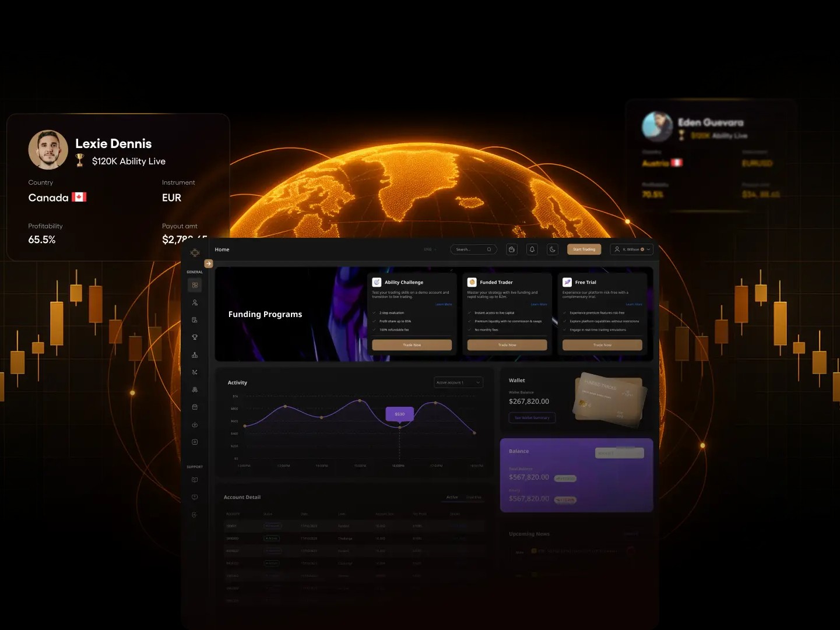Click the notification bell icon
Viewport: 840px width, 630px height.
tap(532, 249)
